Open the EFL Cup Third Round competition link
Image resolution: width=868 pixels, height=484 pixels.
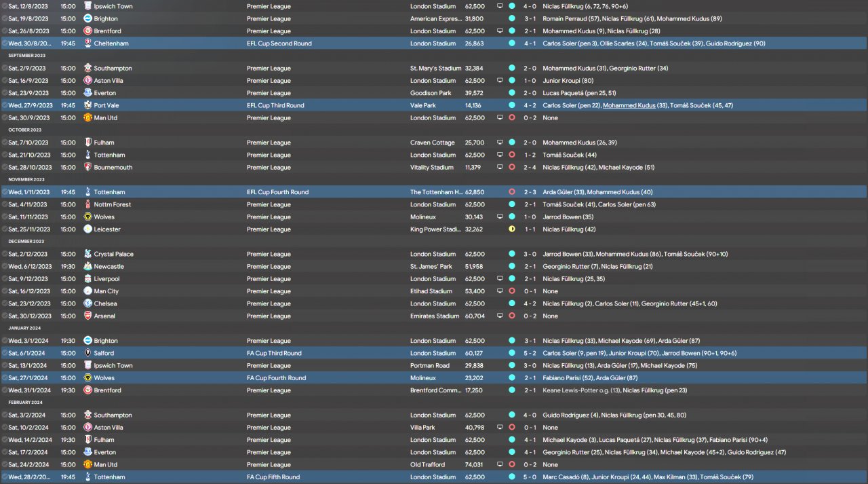[x=275, y=105]
